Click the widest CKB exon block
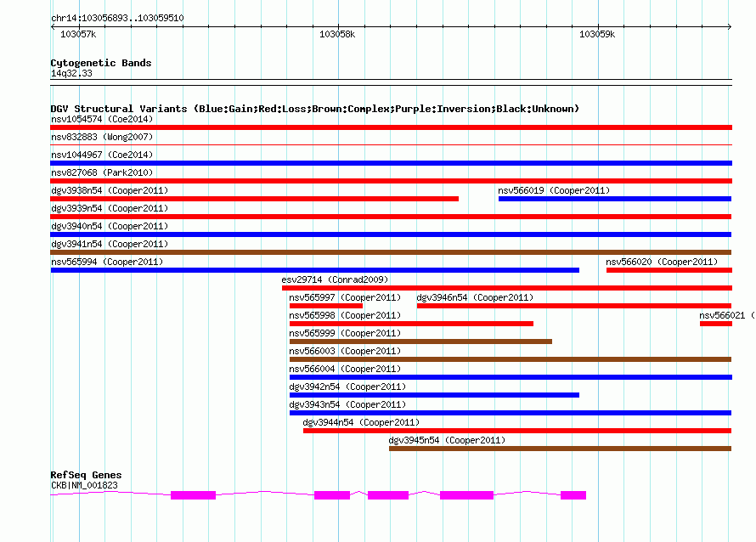 (466, 495)
